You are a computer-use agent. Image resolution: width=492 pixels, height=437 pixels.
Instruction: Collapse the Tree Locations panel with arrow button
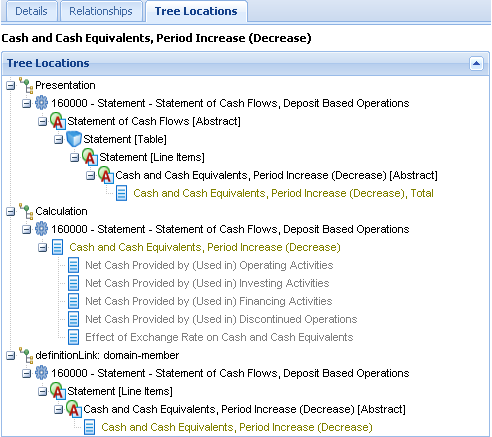[476, 63]
